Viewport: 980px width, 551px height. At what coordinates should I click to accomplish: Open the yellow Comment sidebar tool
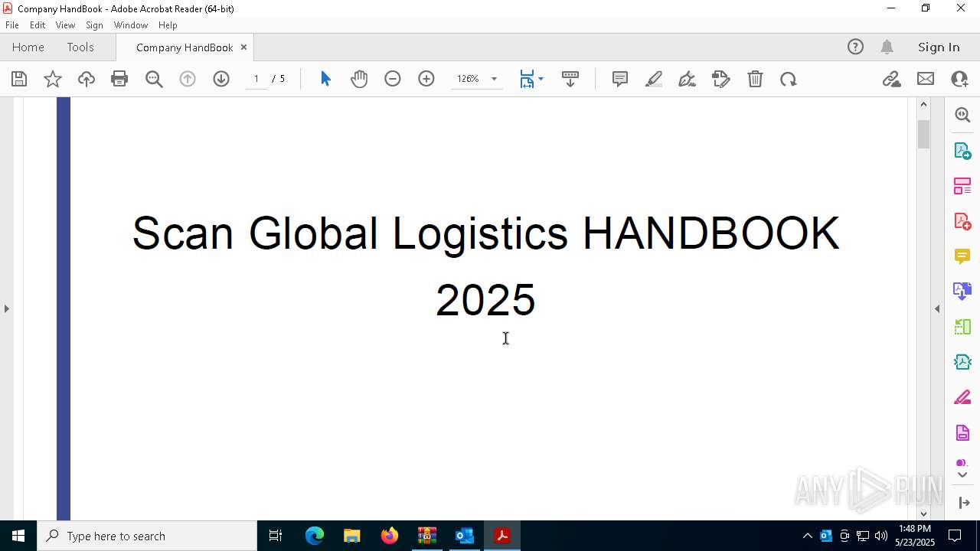[962, 256]
